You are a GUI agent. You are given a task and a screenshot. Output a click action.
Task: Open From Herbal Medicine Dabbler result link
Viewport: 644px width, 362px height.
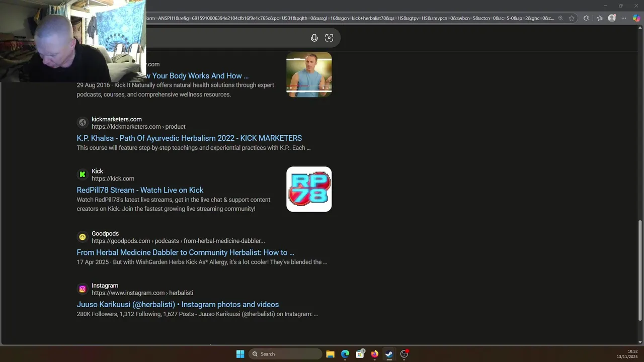tap(185, 252)
